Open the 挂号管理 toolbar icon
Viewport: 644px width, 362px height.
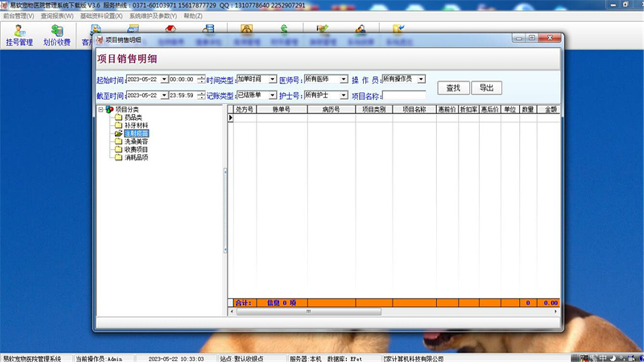pos(19,35)
